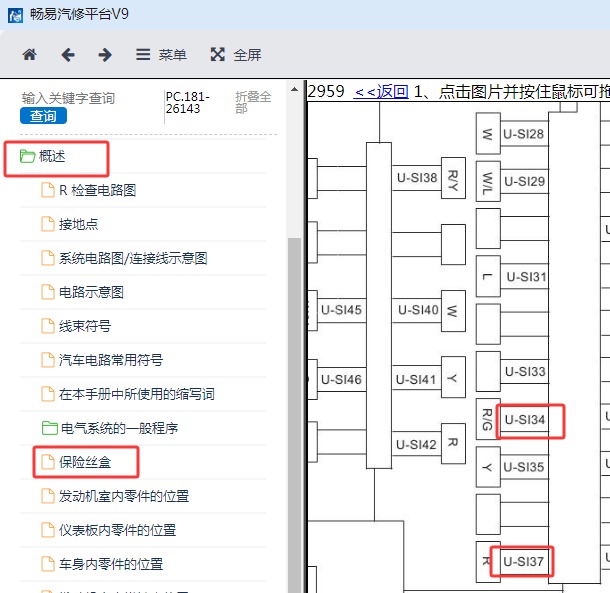610x593 pixels.
Task: Open 车身内零件的位置 item
Action: tap(111, 564)
